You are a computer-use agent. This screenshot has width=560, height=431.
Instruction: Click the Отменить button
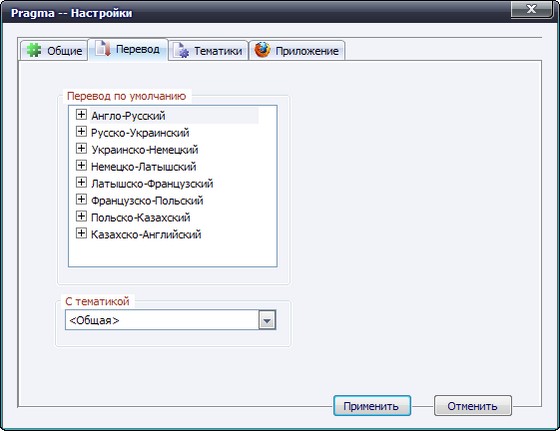tap(472, 406)
